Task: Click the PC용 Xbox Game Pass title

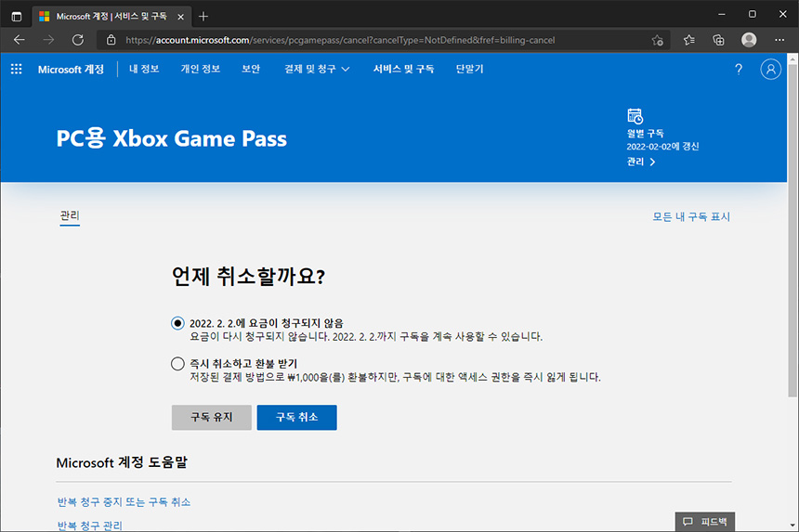Action: coord(171,138)
